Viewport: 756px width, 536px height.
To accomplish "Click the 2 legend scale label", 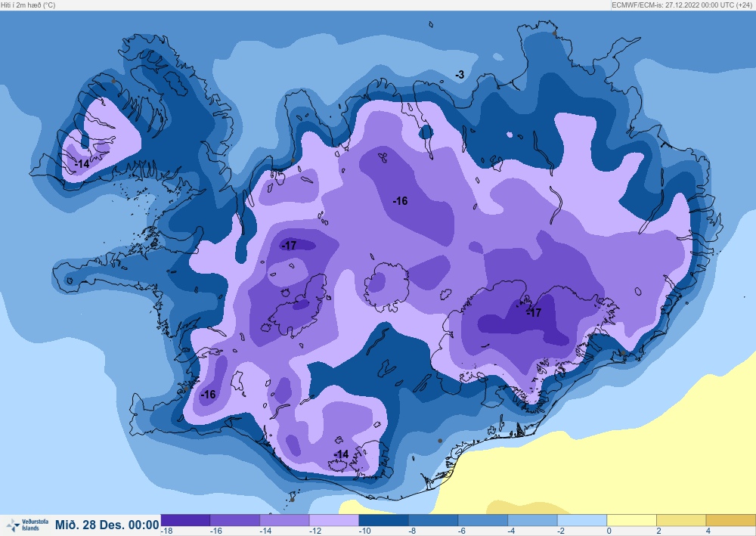I will [x=658, y=531].
